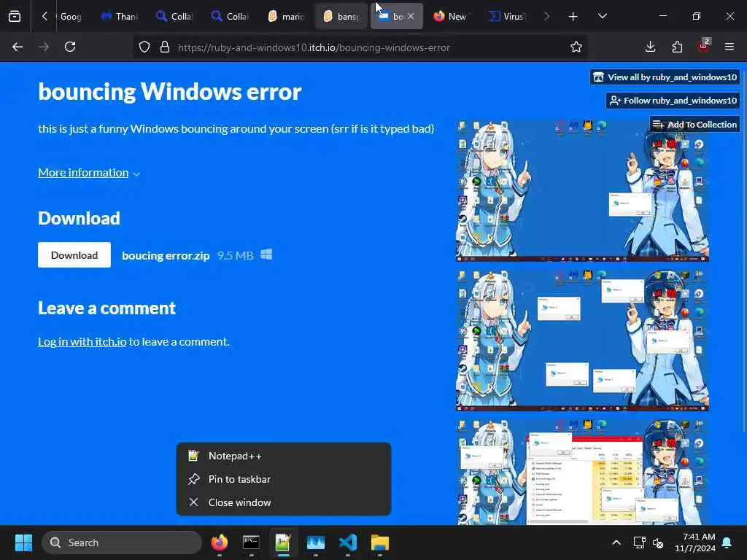Viewport: 747px width, 560px height.
Task: Switch to the second Colla tab
Action: (230, 16)
